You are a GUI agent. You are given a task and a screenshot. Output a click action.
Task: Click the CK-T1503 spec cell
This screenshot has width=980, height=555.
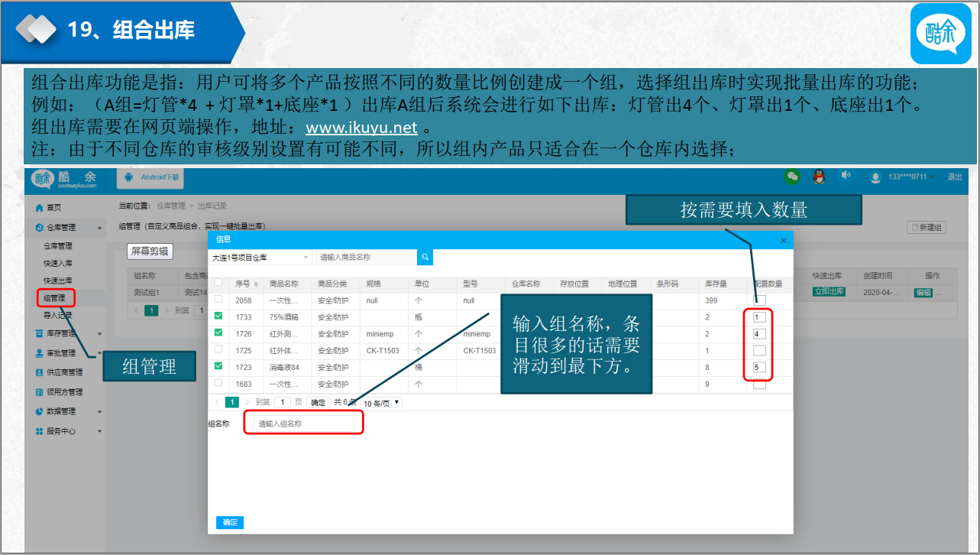coord(383,351)
